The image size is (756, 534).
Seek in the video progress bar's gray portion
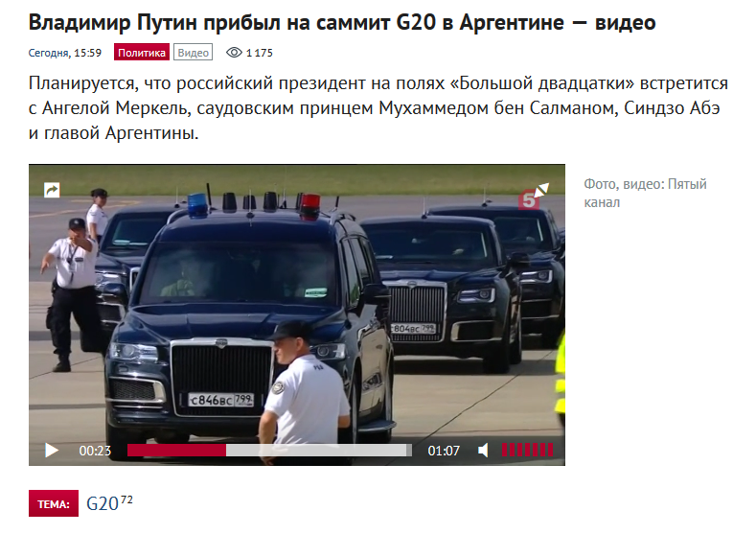[x=319, y=451]
